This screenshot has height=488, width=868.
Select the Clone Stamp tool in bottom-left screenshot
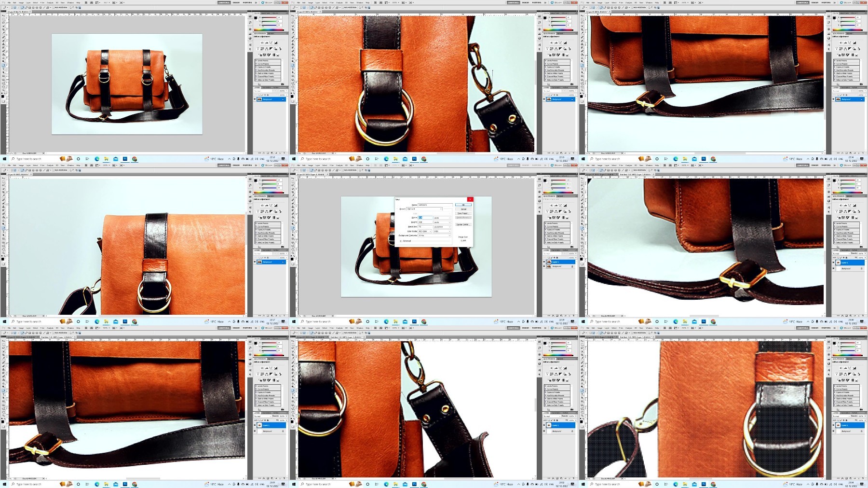pyautogui.click(x=3, y=369)
